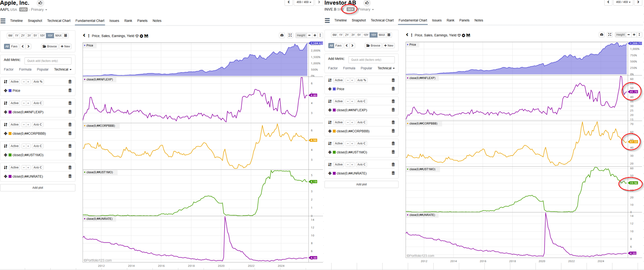Delete the CORPBBB metric in Apple panel

coord(70,134)
